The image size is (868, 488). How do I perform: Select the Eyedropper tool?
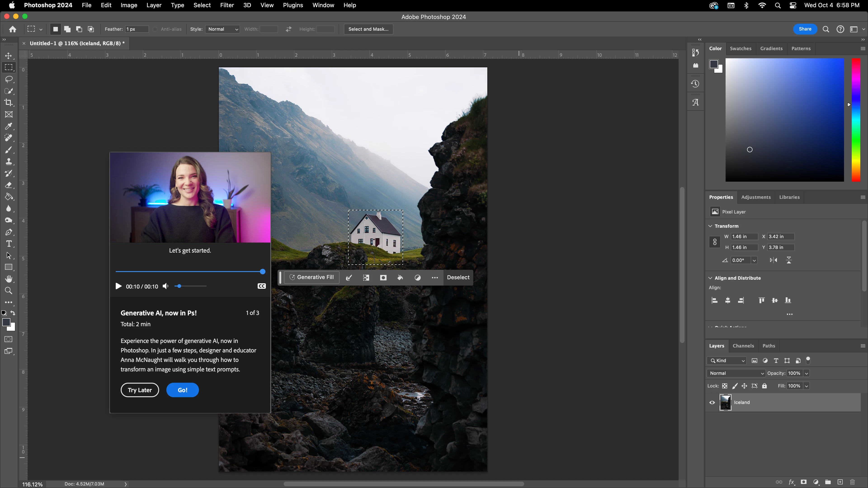coord(9,126)
